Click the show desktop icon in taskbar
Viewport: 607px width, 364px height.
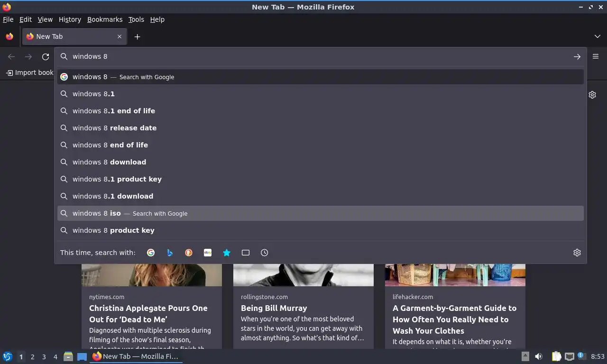[82, 356]
